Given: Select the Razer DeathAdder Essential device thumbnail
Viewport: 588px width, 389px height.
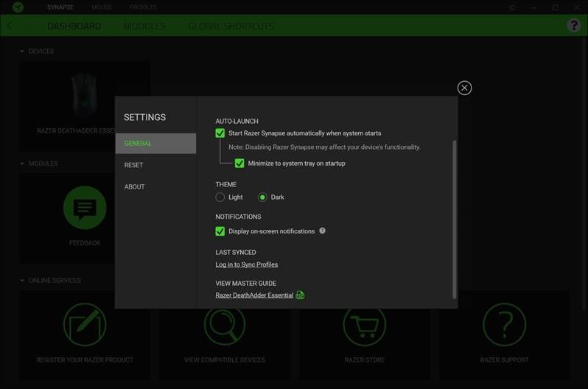Looking at the screenshot, I should pos(85,96).
